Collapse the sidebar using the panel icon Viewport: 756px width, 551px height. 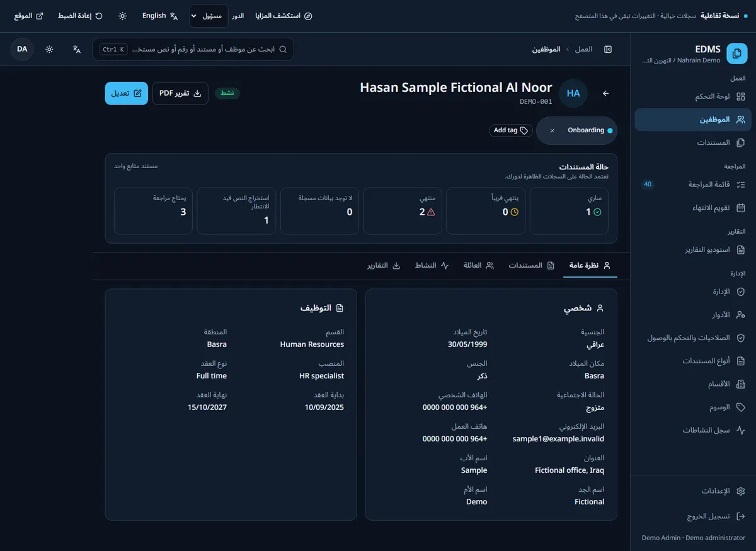[608, 49]
